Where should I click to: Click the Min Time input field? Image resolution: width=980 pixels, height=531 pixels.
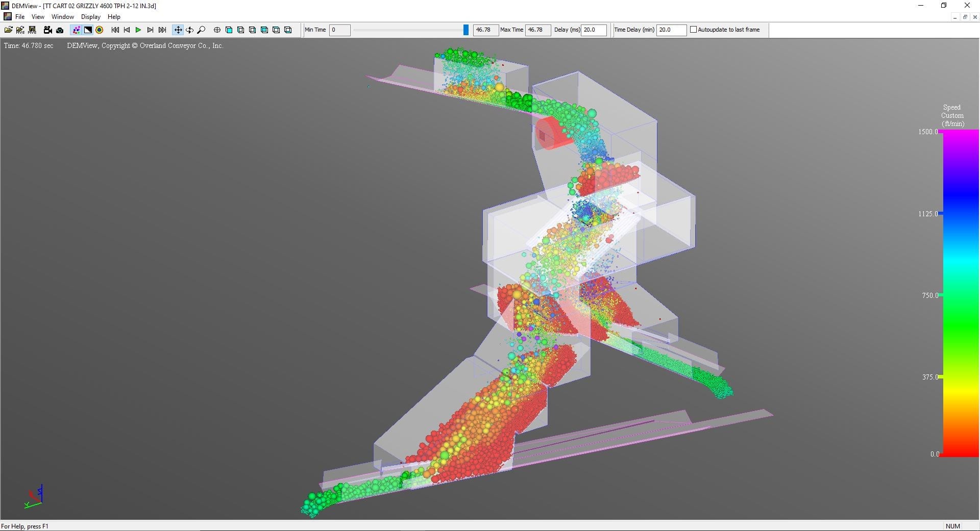[x=339, y=30]
